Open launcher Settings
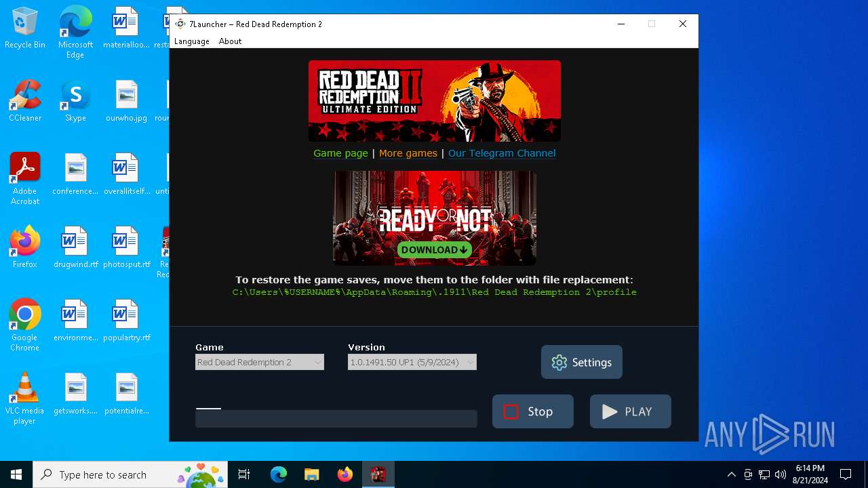The image size is (868, 488). pos(582,362)
